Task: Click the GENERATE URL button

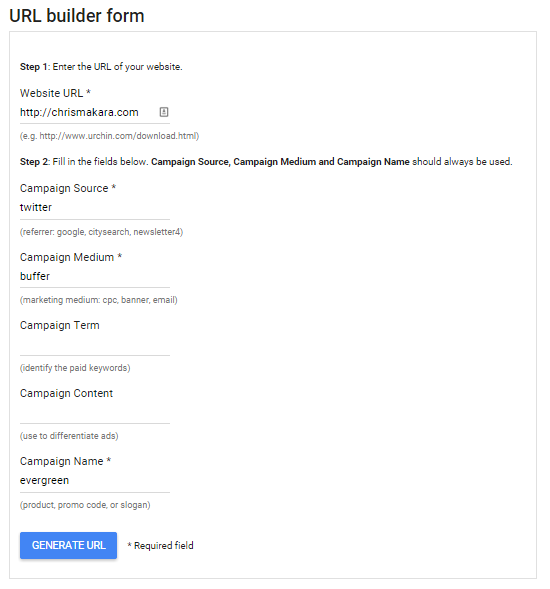Action: coord(68,545)
